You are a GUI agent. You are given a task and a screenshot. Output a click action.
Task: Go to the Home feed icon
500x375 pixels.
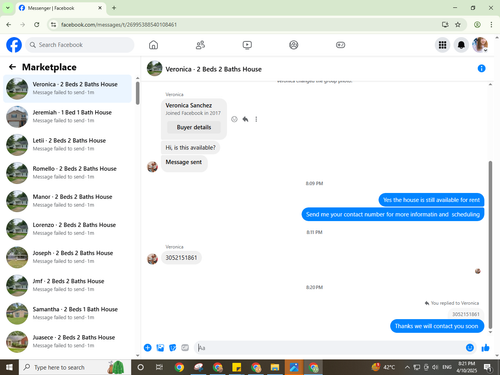[153, 45]
